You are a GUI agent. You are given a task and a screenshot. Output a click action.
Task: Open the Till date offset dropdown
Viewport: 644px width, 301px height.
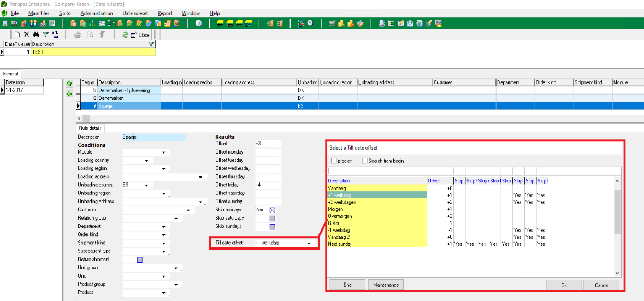coord(309,243)
